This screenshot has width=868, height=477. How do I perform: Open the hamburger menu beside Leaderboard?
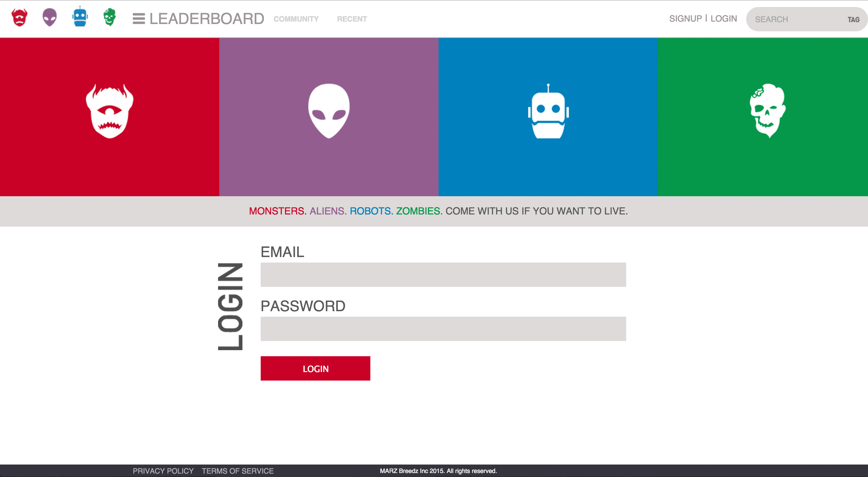(x=139, y=19)
